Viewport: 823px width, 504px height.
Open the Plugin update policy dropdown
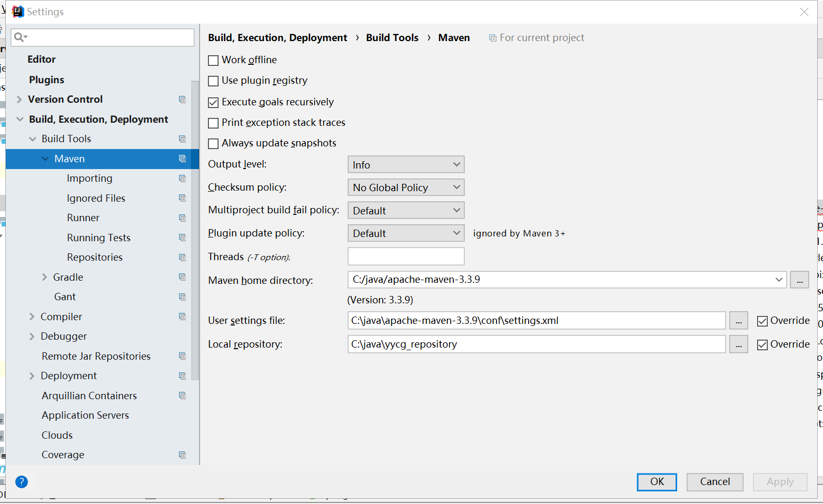tap(406, 233)
